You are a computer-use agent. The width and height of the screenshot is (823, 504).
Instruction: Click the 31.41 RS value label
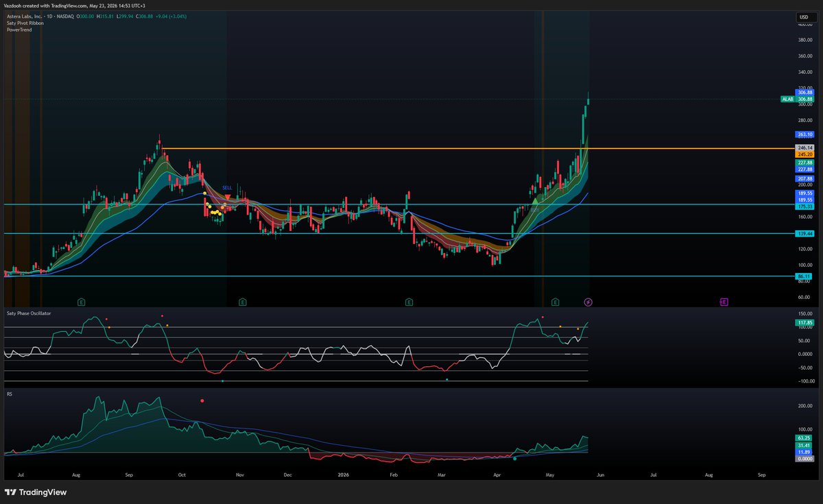coord(804,445)
